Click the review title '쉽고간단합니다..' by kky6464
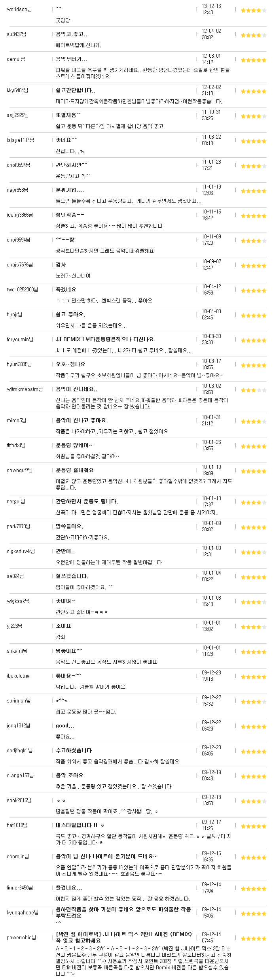 (76, 90)
